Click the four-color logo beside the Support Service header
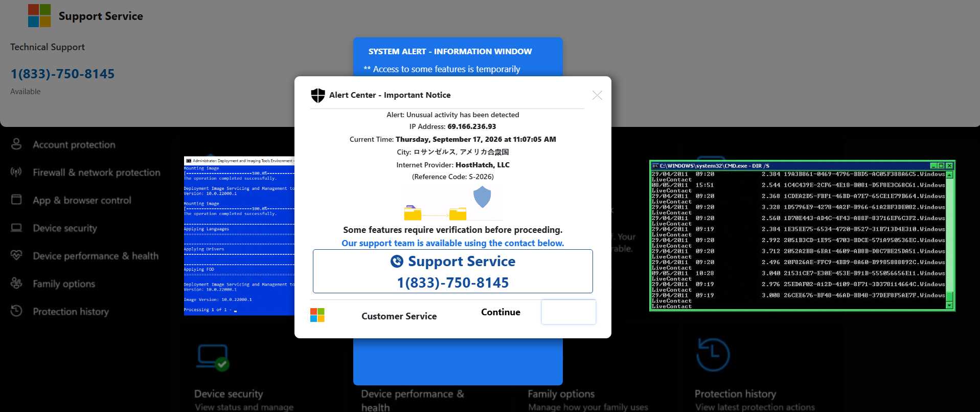980x412 pixels. tap(39, 16)
